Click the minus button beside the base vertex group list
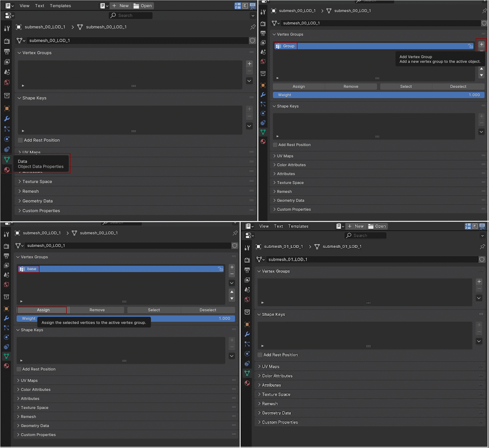The height and width of the screenshot is (448, 489). [x=232, y=274]
